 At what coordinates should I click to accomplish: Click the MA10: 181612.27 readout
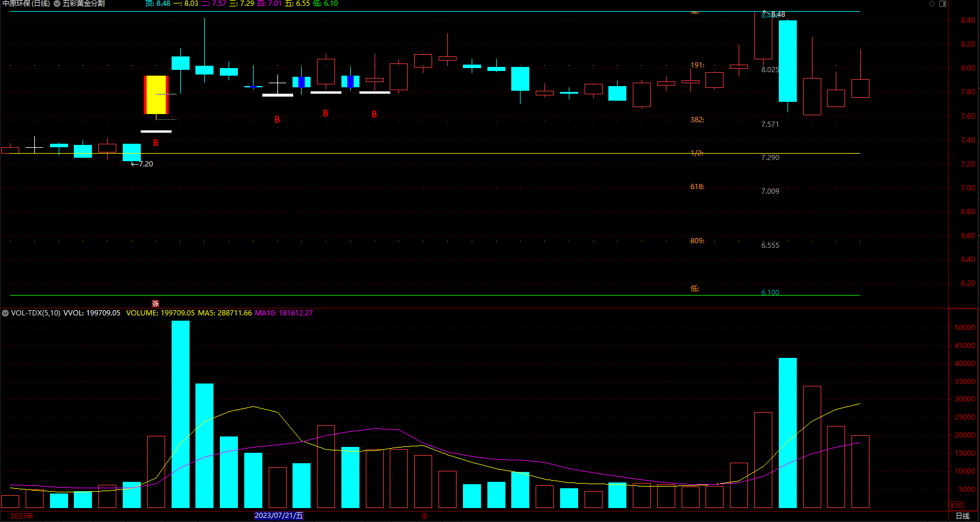284,313
